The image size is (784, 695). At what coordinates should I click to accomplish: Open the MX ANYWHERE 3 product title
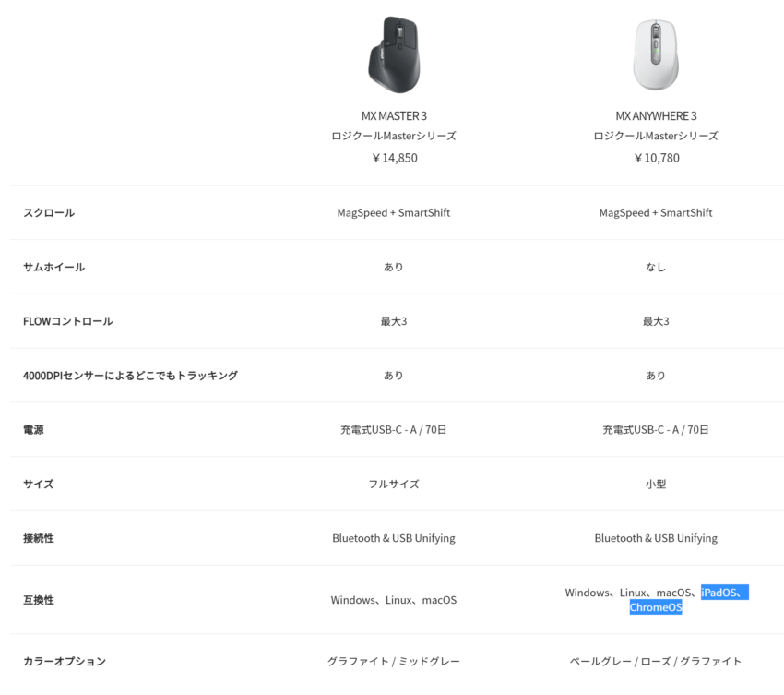(x=656, y=116)
